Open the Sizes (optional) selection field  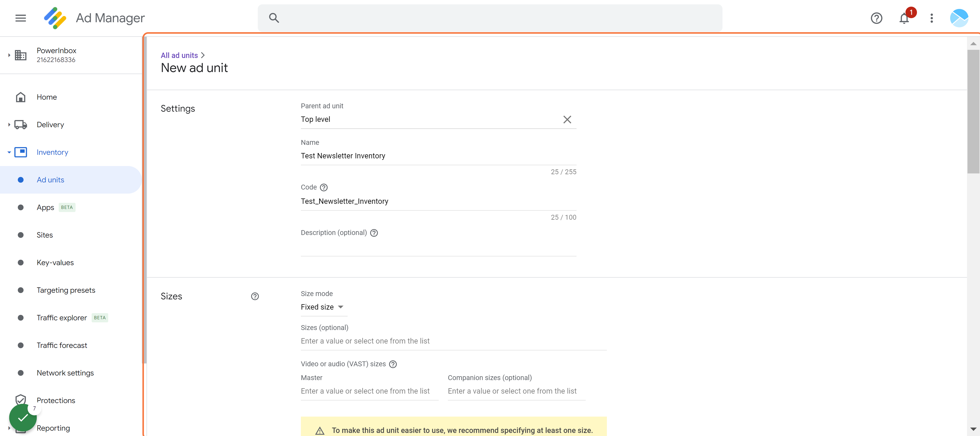pyautogui.click(x=454, y=341)
